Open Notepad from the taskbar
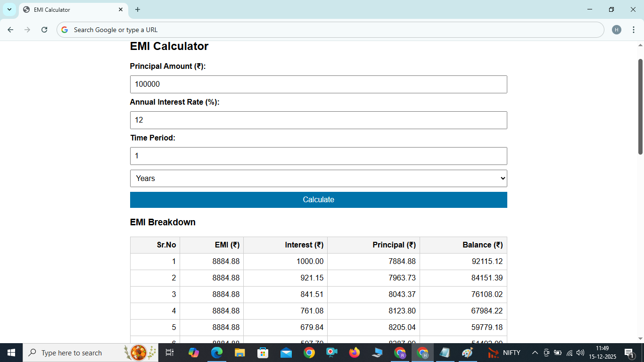 445,352
